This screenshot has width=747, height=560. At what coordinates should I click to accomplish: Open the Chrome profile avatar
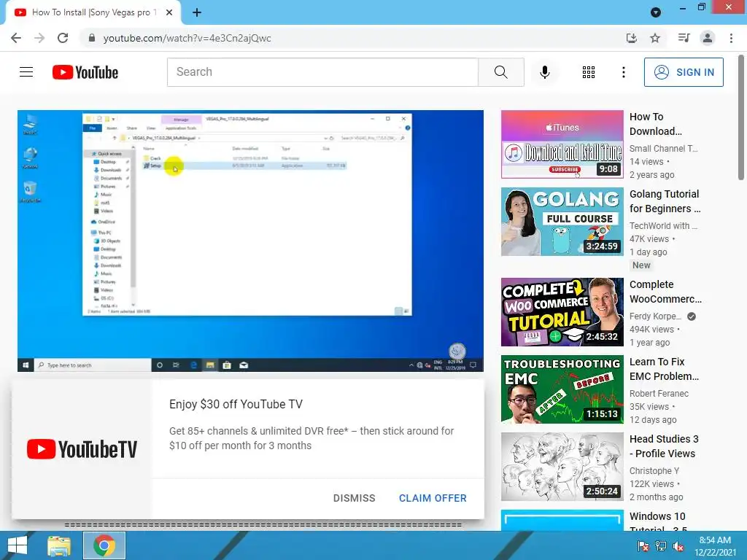coord(708,38)
